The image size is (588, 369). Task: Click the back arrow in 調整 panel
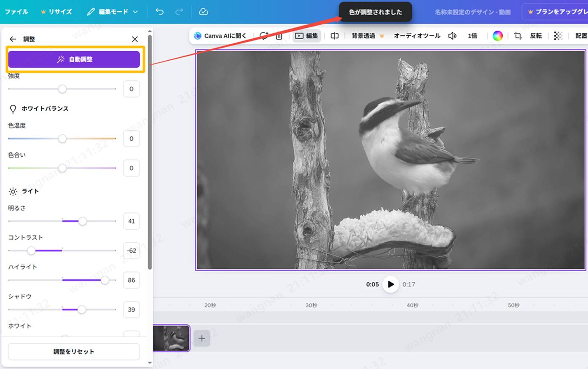pos(13,39)
